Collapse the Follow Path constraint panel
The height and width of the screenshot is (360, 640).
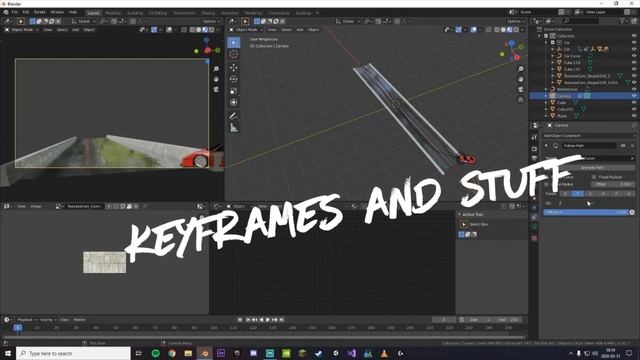(x=546, y=146)
